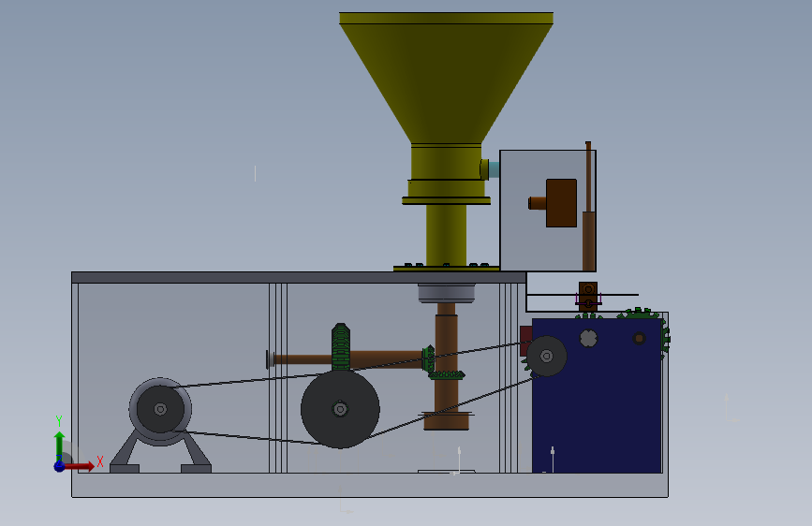Select the green sprocket at gearbox right edge
Screen dimensions: 812x526
tap(666, 338)
